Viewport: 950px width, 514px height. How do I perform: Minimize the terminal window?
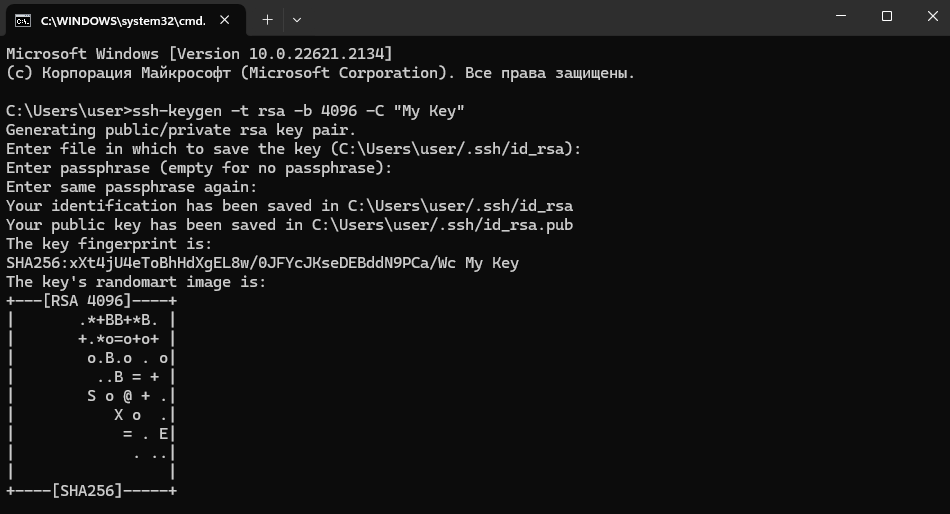pyautogui.click(x=841, y=16)
